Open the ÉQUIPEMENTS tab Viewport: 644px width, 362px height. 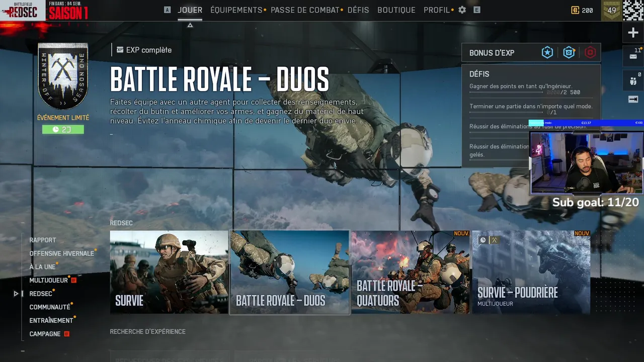(x=236, y=10)
